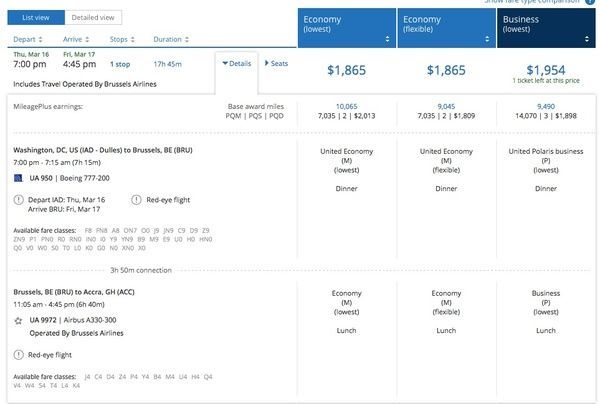Select the $1,865 Economy (lowest) fare
The height and width of the screenshot is (404, 600).
click(348, 70)
